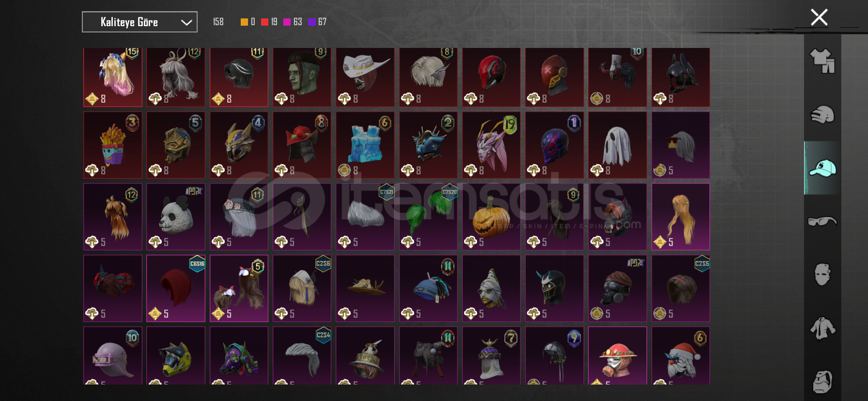Select the headgear cap category icon
Screen dimensions: 868x401
pyautogui.click(x=822, y=168)
